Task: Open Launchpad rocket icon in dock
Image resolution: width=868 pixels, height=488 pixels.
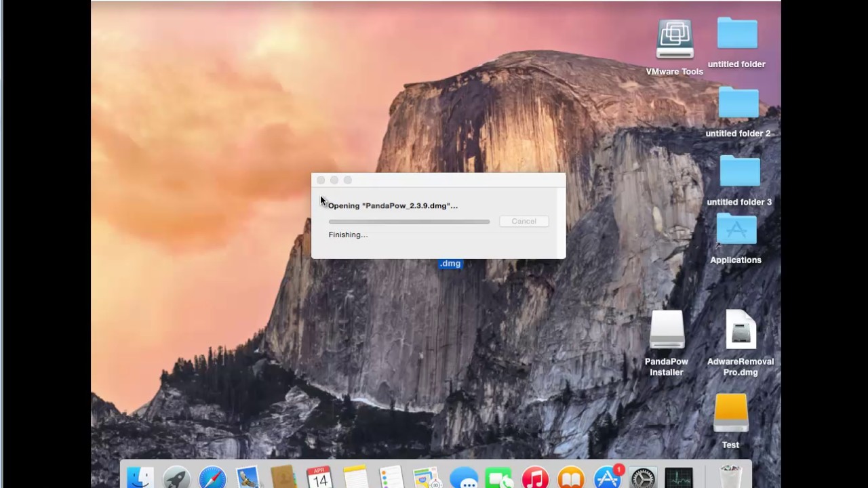Action: pos(176,478)
